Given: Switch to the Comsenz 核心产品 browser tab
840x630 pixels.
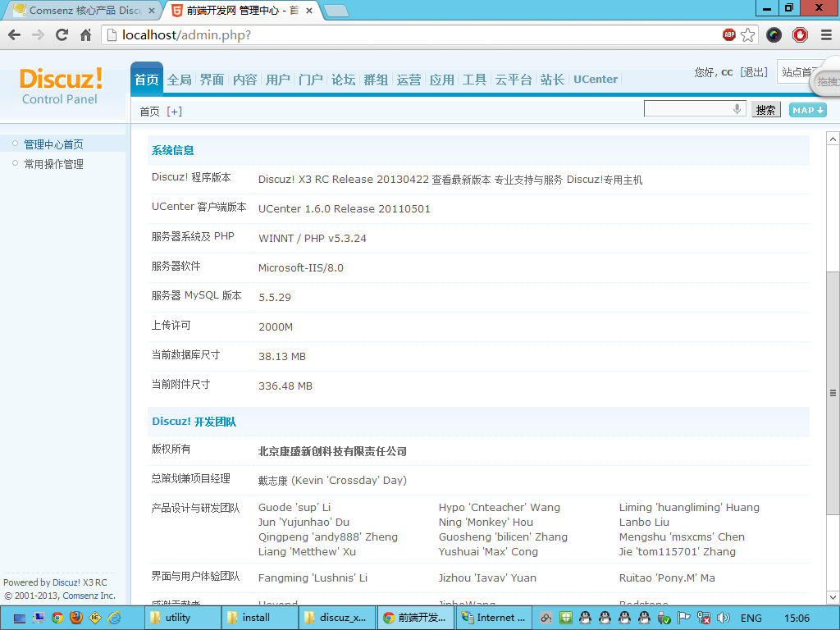Looking at the screenshot, I should point(83,10).
